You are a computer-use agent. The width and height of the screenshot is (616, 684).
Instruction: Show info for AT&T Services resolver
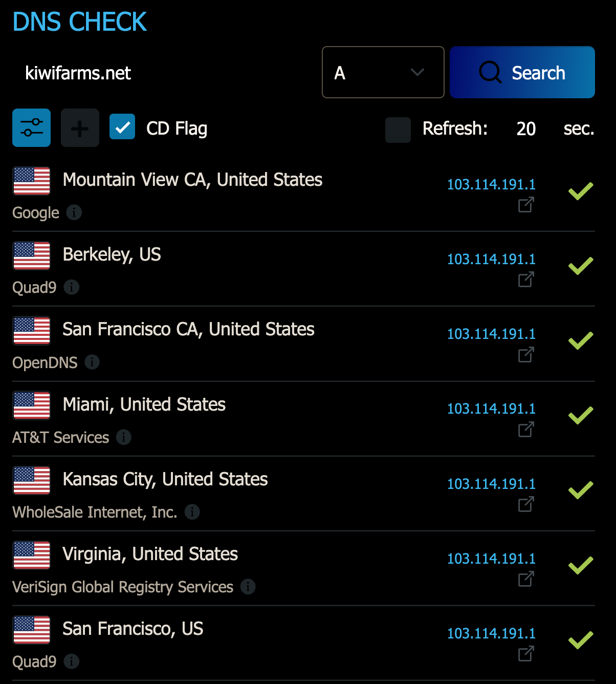tap(124, 437)
